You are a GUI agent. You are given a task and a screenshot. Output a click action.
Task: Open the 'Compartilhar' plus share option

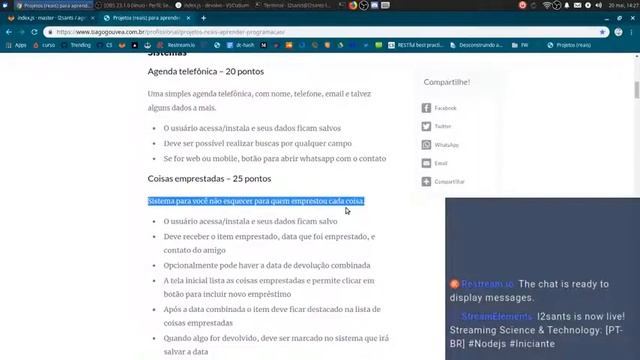443,181
